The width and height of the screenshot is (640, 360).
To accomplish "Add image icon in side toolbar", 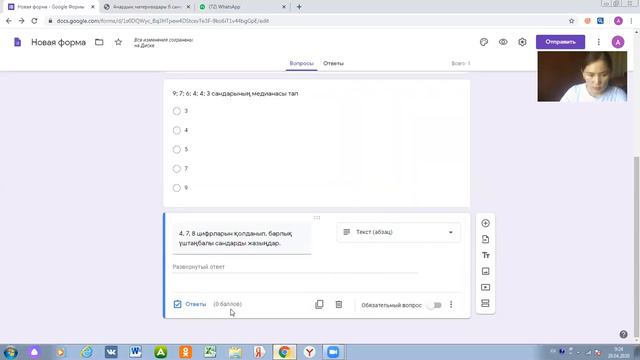I will point(485,271).
